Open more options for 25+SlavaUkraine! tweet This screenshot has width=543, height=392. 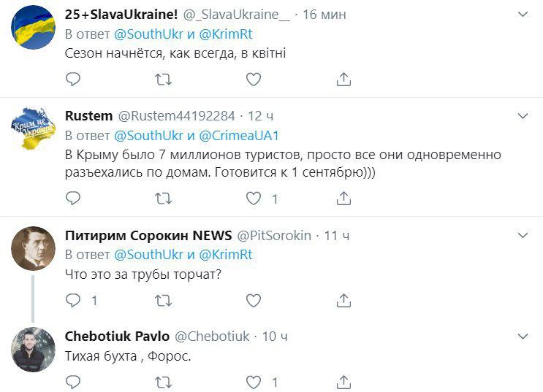click(x=523, y=15)
